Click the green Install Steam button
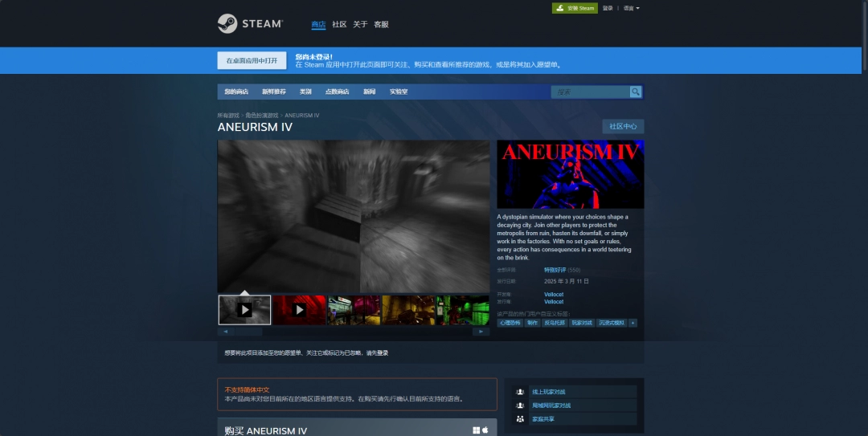 pyautogui.click(x=575, y=8)
